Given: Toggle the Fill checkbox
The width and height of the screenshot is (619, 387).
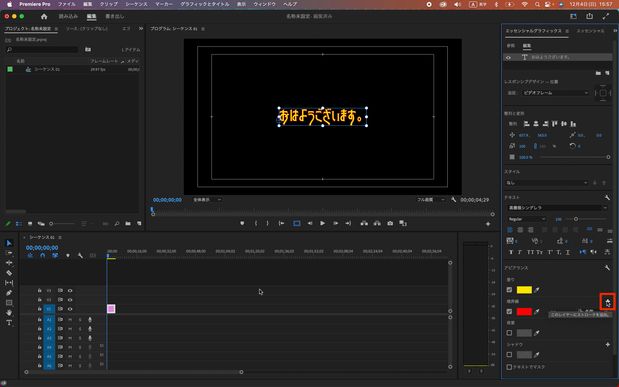Looking at the screenshot, I should (x=509, y=290).
